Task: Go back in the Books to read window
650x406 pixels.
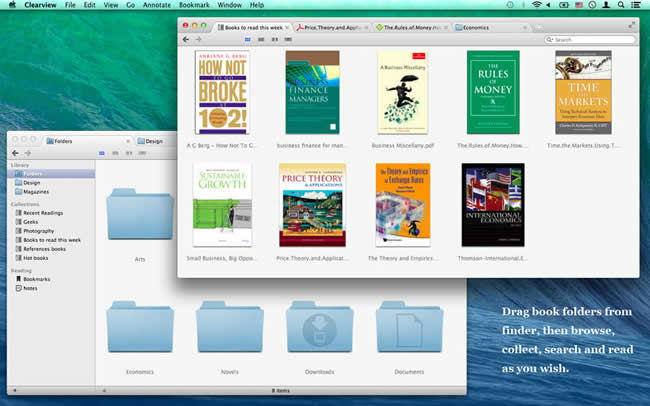Action: click(x=186, y=39)
